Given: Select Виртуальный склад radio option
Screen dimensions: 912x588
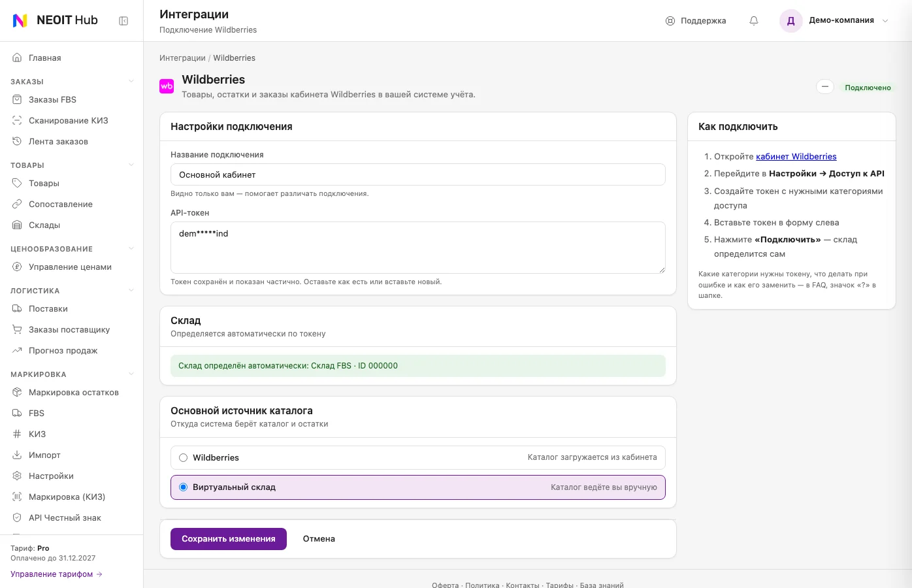Looking at the screenshot, I should [418, 487].
